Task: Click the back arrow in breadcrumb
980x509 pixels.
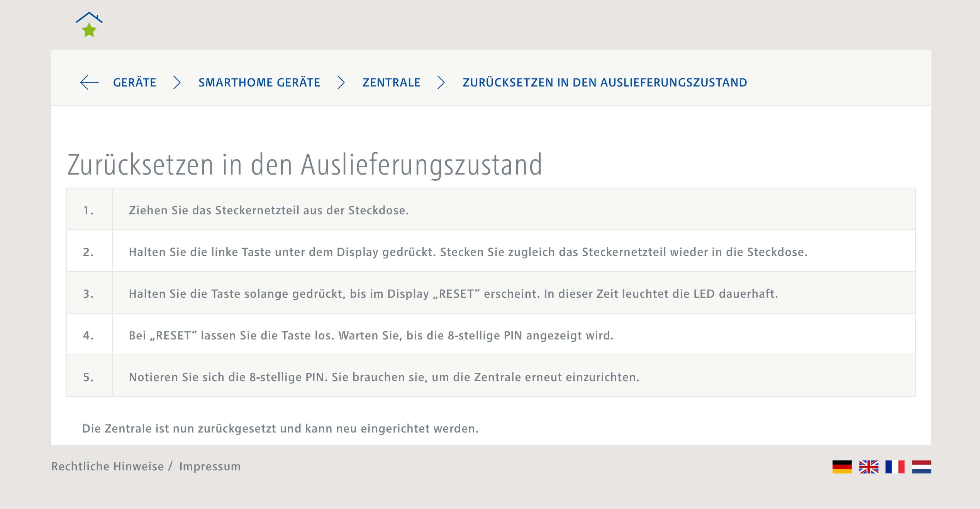Action: [x=90, y=82]
